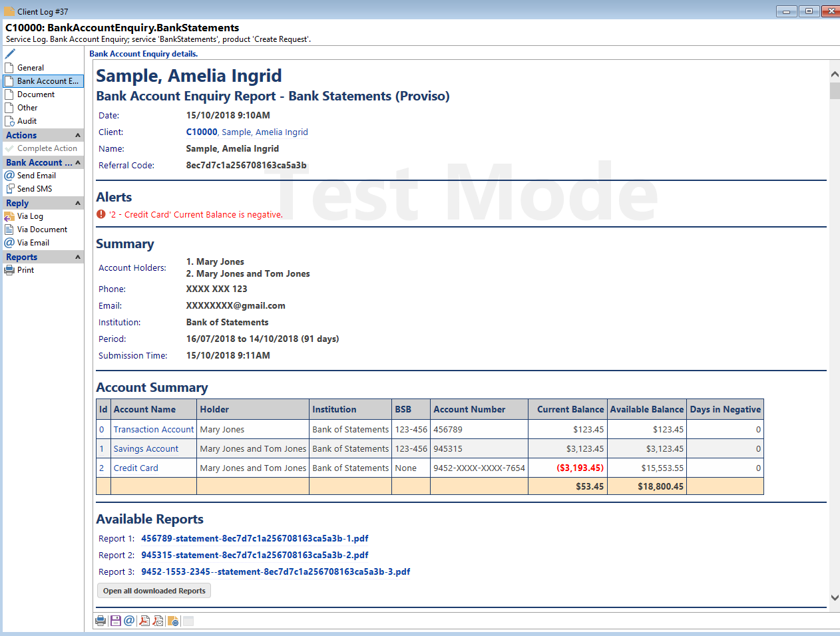
Task: Open the Credit Card account link
Action: click(x=136, y=468)
